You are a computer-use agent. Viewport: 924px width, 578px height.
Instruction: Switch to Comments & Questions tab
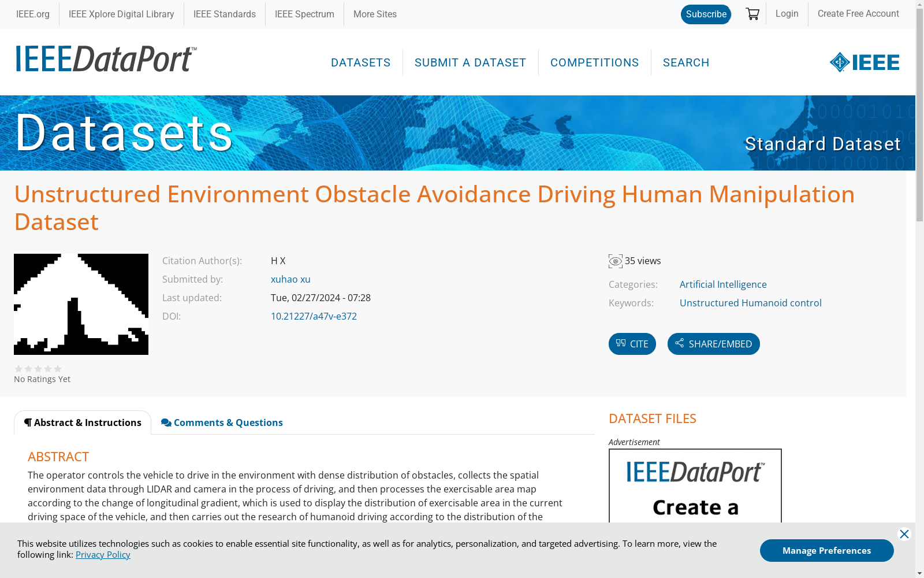[x=222, y=423]
